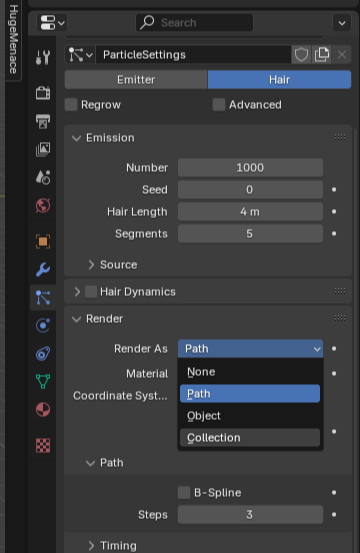Viewport: 360px width, 553px height.
Task: Collapse the Render panel
Action: point(76,319)
